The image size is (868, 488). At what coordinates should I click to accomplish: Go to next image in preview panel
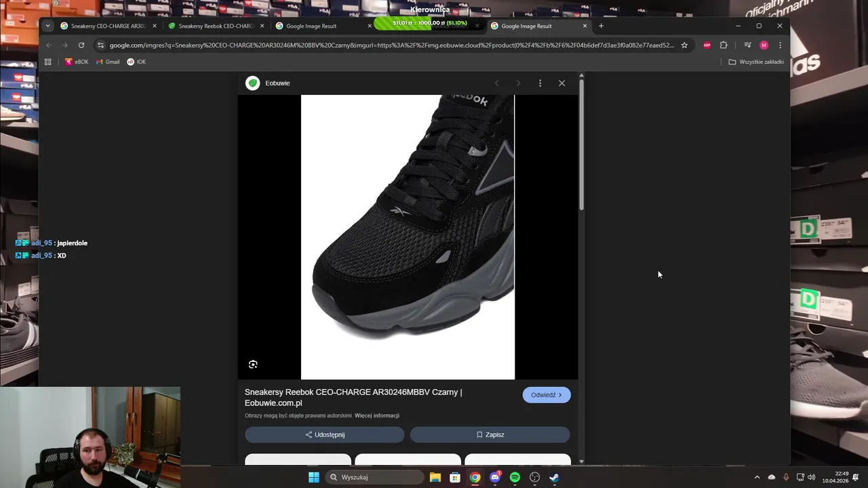(518, 83)
